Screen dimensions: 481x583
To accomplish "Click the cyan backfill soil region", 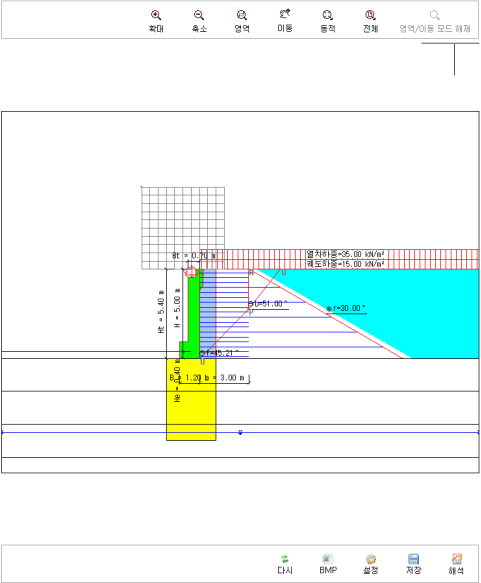I will [x=427, y=312].
